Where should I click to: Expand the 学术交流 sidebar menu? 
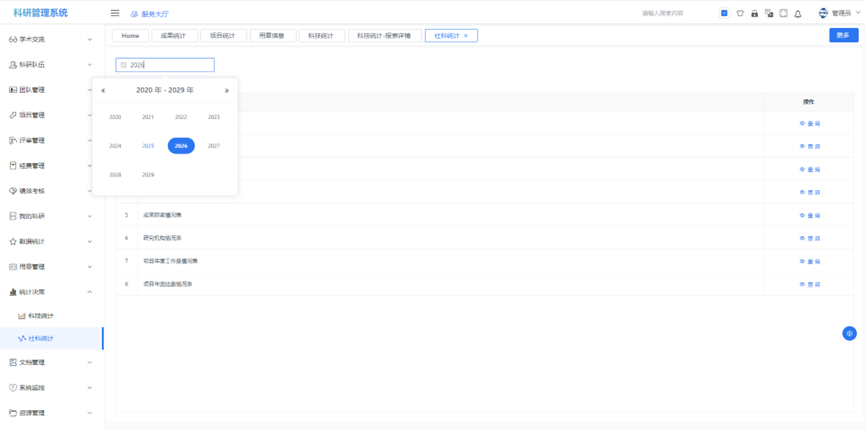click(x=52, y=39)
